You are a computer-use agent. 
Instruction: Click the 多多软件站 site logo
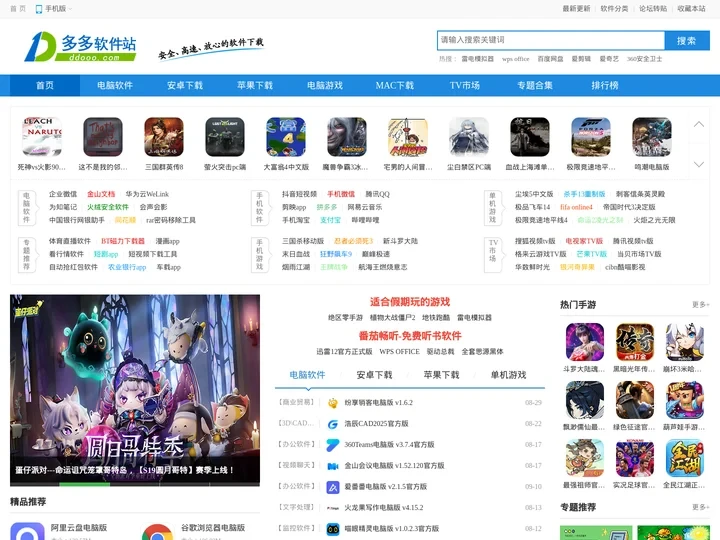80,46
